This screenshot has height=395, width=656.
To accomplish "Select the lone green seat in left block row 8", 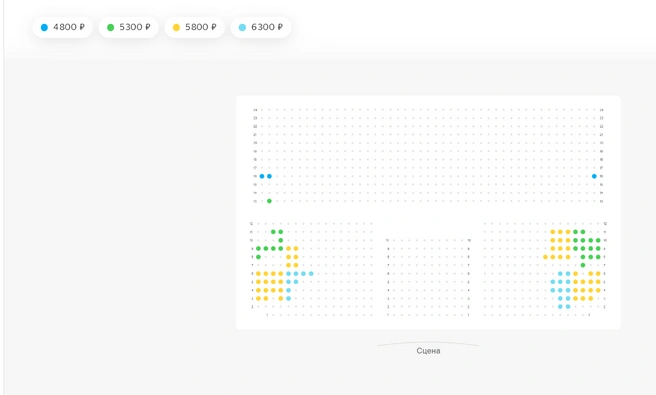I will pos(258,257).
